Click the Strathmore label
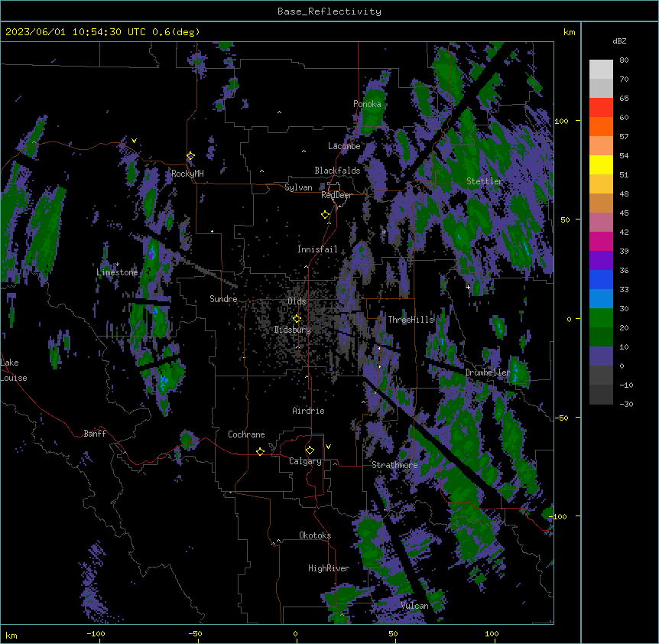Viewport: 659px width, 644px height. pos(394,465)
